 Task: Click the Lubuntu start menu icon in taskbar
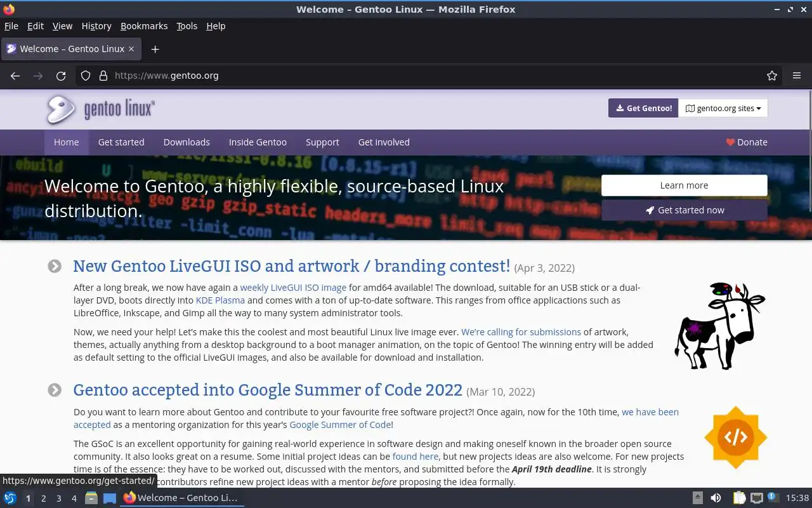(x=10, y=498)
